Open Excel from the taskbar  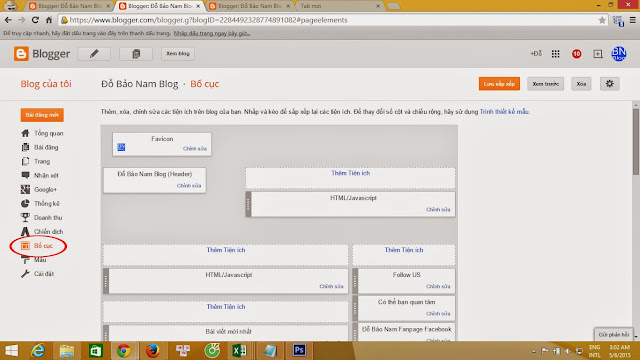point(239,351)
